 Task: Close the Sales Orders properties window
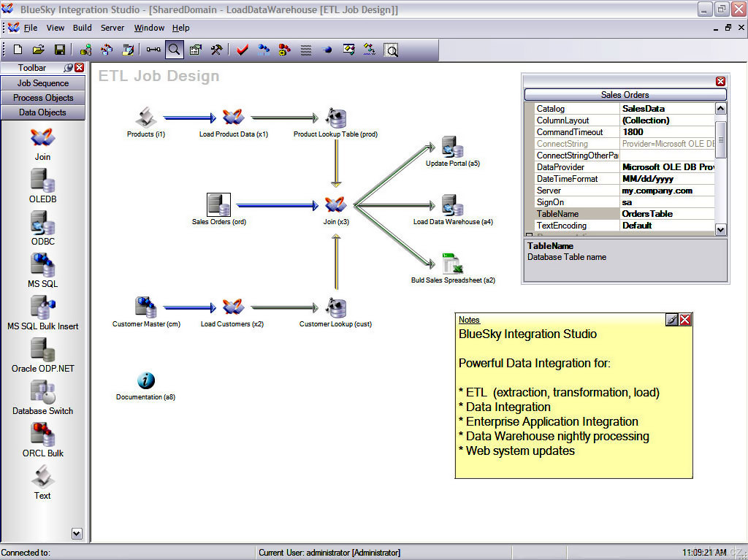[x=720, y=81]
